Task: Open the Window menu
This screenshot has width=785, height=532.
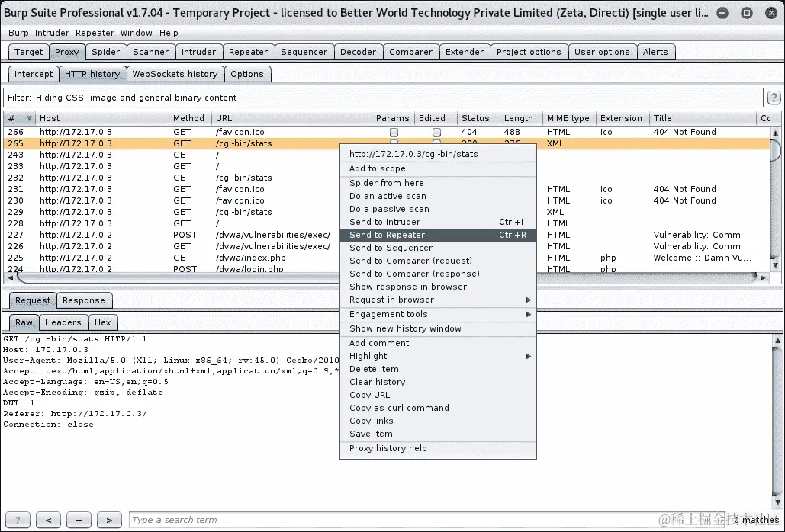Action: click(x=136, y=33)
